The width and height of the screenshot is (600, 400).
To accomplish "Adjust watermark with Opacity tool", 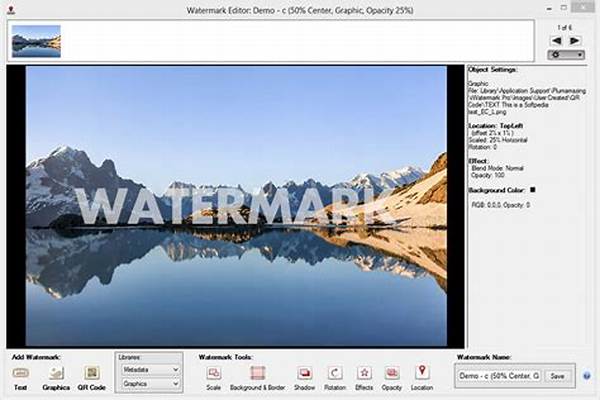I will point(392,372).
